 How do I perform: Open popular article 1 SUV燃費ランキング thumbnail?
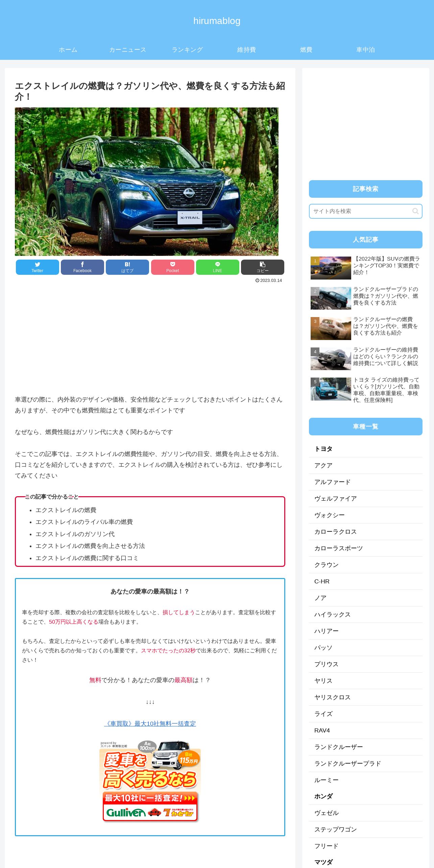(331, 268)
